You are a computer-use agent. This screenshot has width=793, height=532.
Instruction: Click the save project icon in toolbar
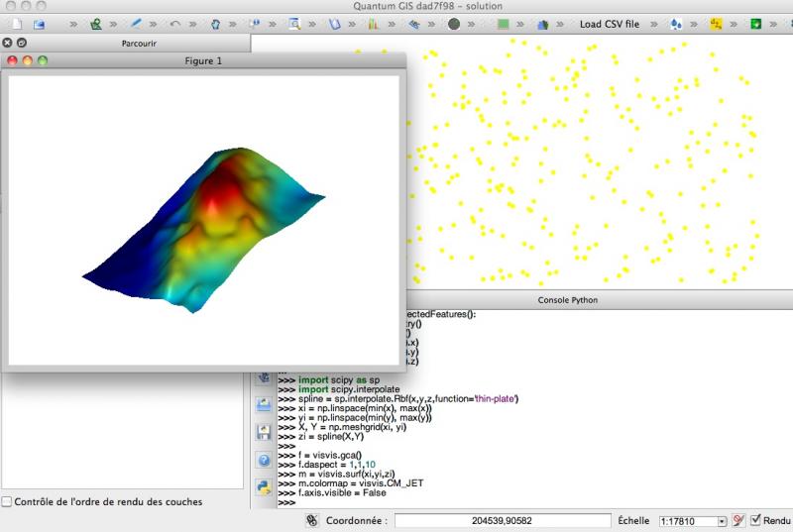pos(40,24)
